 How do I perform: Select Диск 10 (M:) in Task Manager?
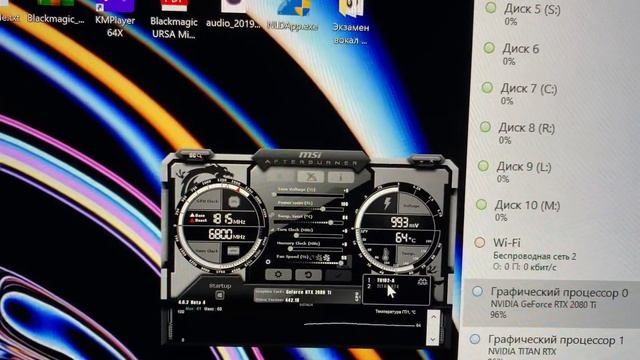(551, 210)
